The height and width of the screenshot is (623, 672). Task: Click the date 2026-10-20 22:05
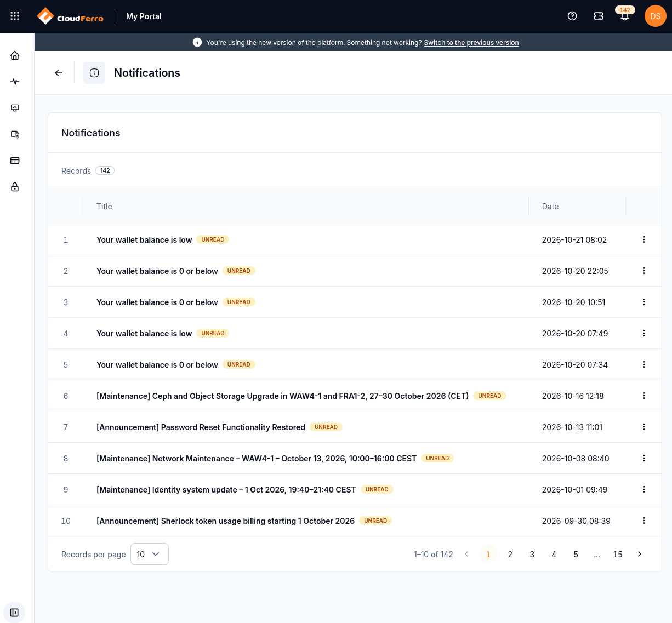pos(575,271)
